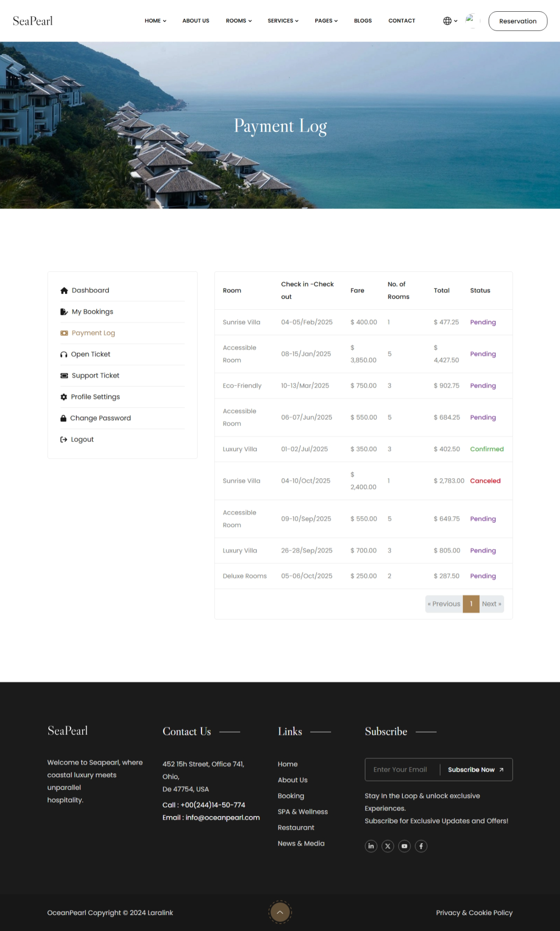Click the scroll-to-top arrow button
560x931 pixels.
point(280,912)
